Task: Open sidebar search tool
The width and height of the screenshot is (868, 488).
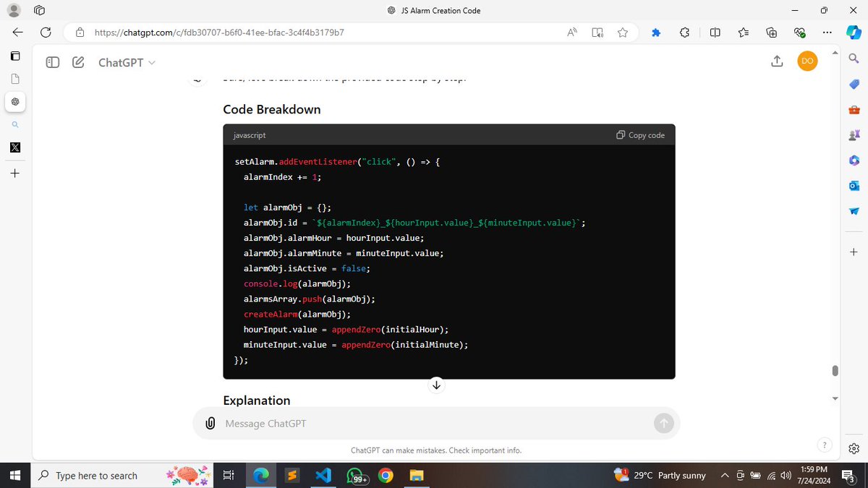Action: click(854, 59)
